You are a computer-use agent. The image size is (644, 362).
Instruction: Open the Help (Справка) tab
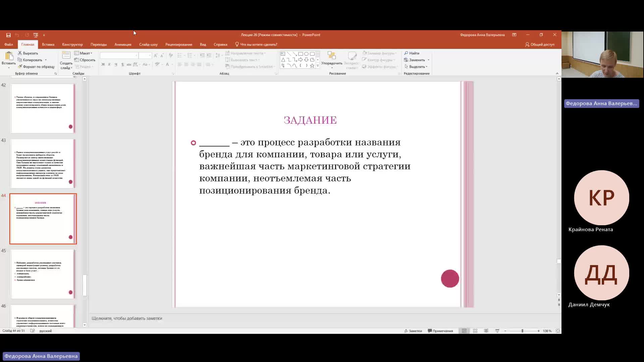pyautogui.click(x=220, y=45)
